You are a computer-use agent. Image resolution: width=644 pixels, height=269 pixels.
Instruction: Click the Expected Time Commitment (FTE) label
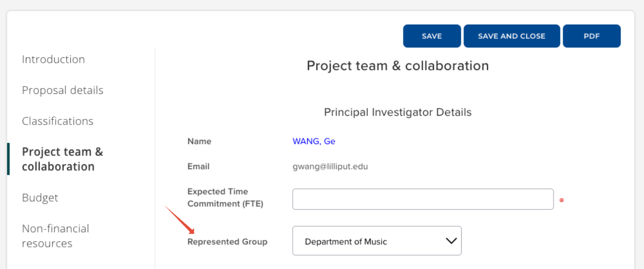(x=225, y=197)
